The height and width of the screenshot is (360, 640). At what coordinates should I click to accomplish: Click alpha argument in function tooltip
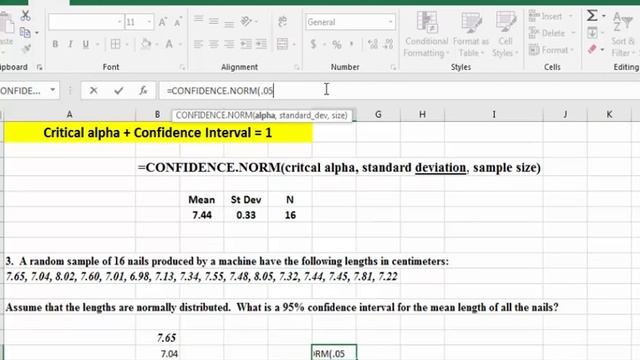(x=265, y=116)
